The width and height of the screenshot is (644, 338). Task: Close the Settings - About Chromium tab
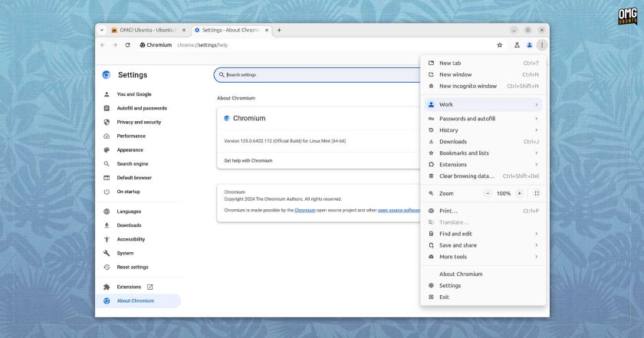pos(267,30)
